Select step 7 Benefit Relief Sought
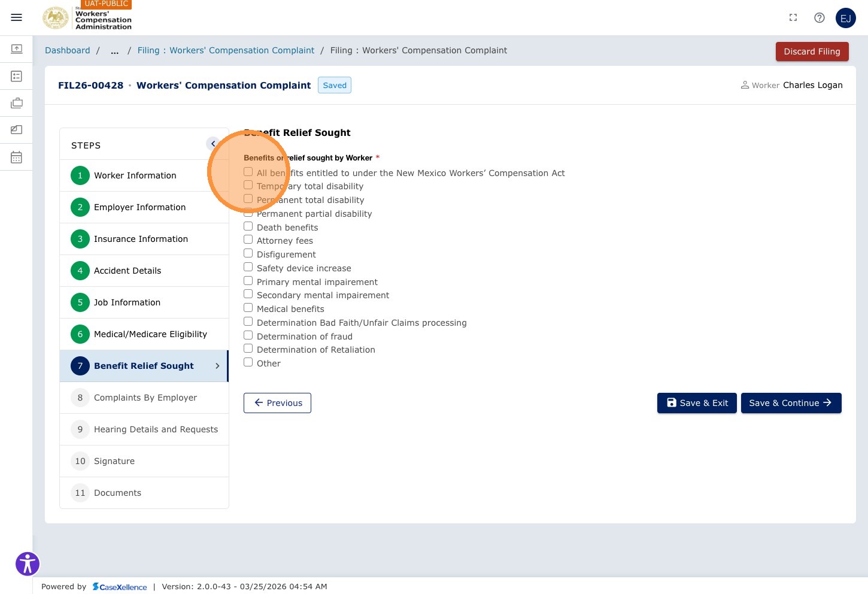Image resolution: width=868 pixels, height=594 pixels. [144, 366]
